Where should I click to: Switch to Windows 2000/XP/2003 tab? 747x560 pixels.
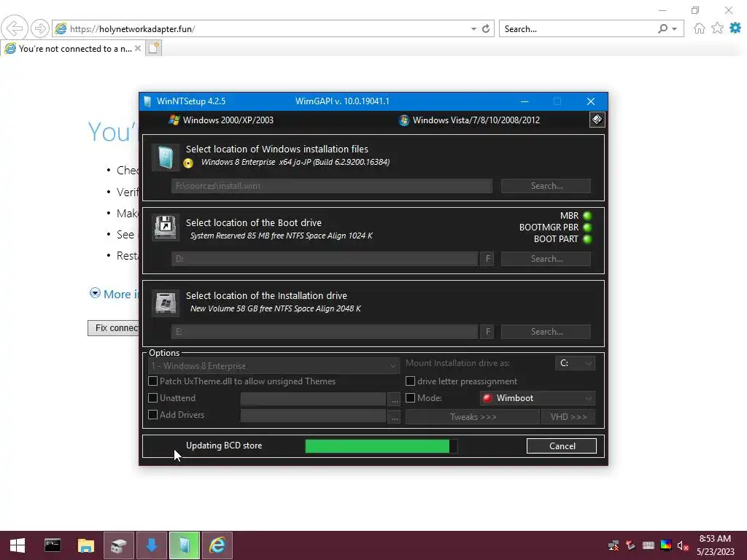pyautogui.click(x=221, y=120)
